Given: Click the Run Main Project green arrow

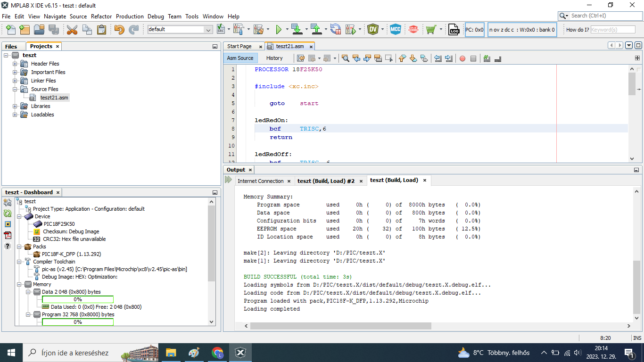Looking at the screenshot, I should pos(279,30).
